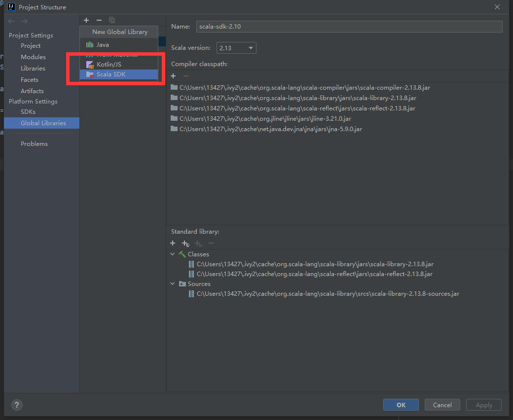This screenshot has height=420, width=513.
Task: Select the Sources node label
Action: coord(199,284)
